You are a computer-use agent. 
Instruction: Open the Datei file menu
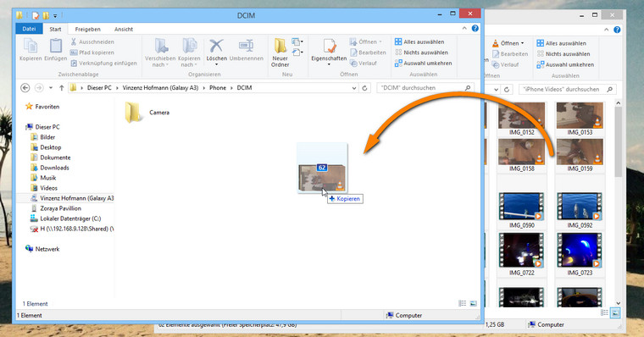[x=29, y=29]
